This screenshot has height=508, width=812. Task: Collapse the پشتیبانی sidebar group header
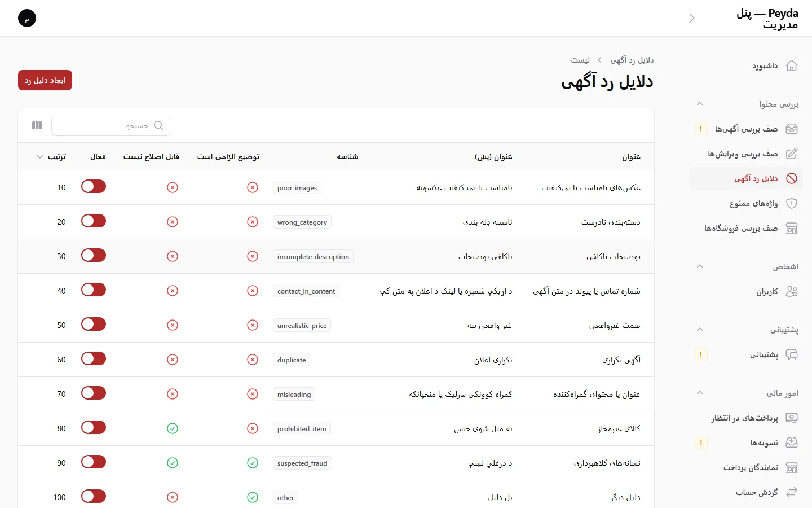point(700,330)
